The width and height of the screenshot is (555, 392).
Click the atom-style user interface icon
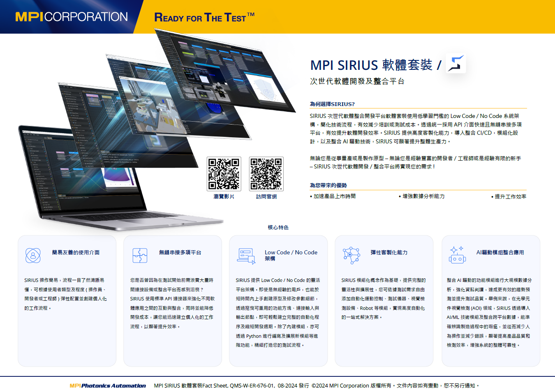click(33, 256)
